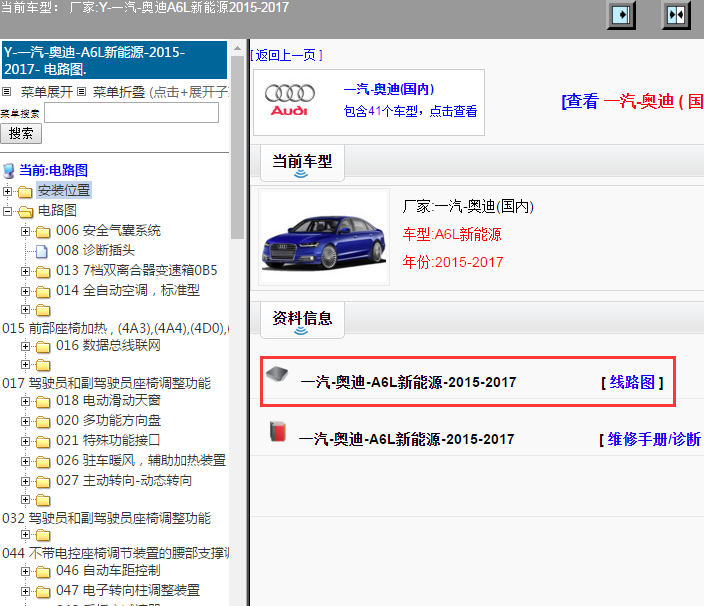The image size is (704, 606).
Task: Click the left panel scrollbar up arrow
Action: coord(237,48)
